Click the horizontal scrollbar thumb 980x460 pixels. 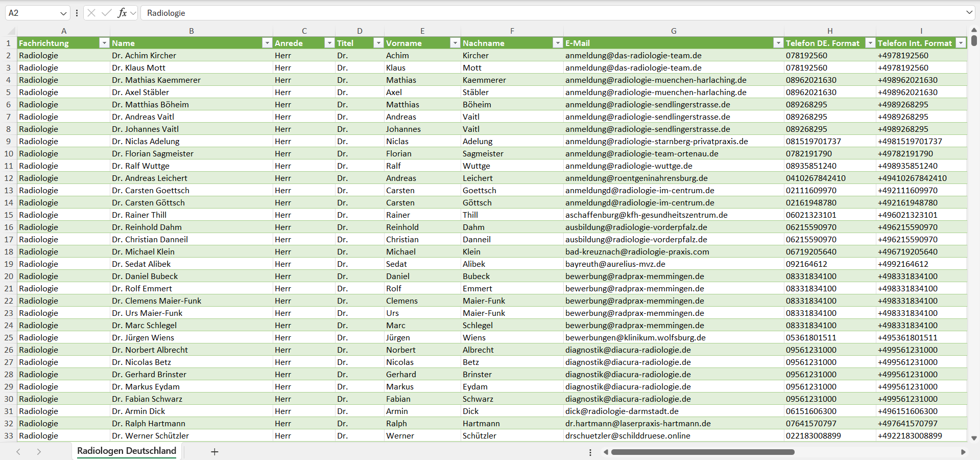pos(702,452)
